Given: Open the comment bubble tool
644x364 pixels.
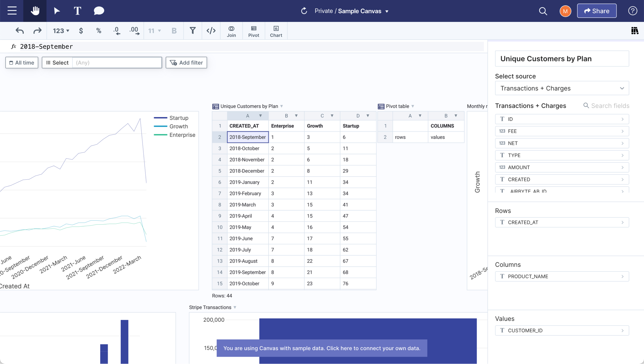Looking at the screenshot, I should click(x=99, y=11).
